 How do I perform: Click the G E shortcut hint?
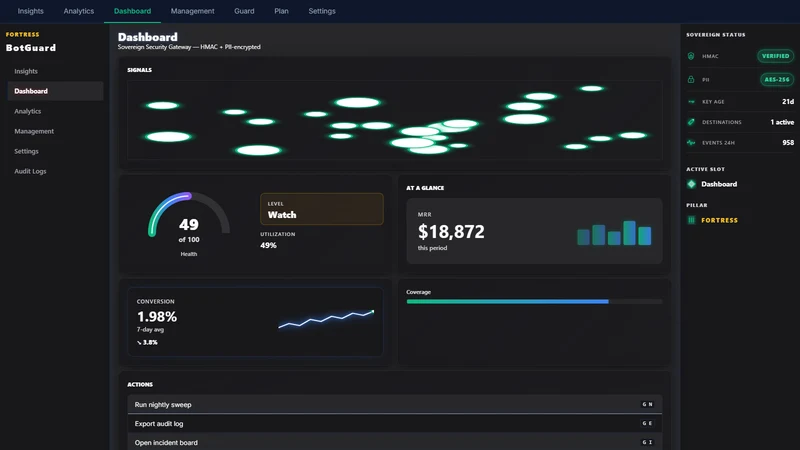pyautogui.click(x=647, y=423)
